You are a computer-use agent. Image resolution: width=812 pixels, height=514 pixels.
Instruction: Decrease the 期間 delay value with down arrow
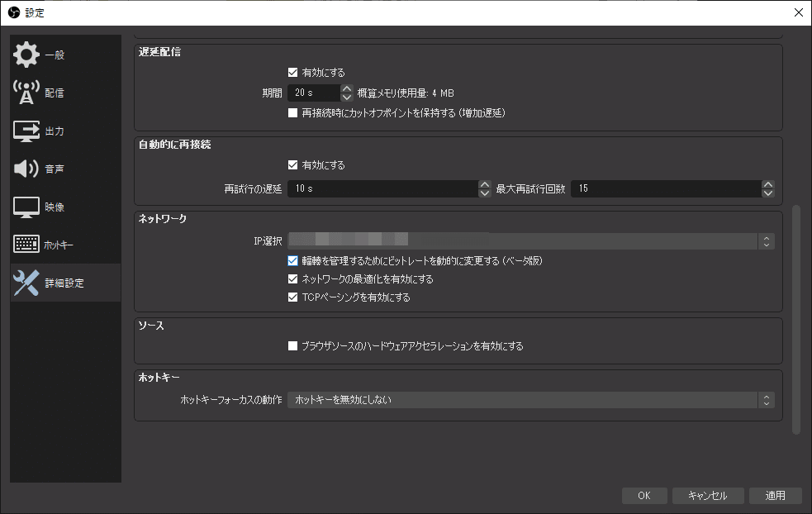pyautogui.click(x=347, y=97)
